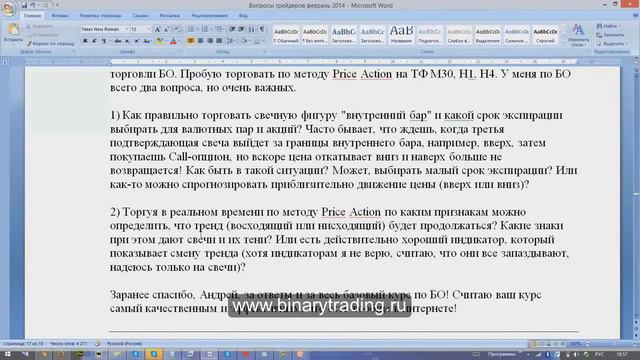The image size is (640, 360).
Task: Open spelling check icon in status bar
Action: coord(98,344)
